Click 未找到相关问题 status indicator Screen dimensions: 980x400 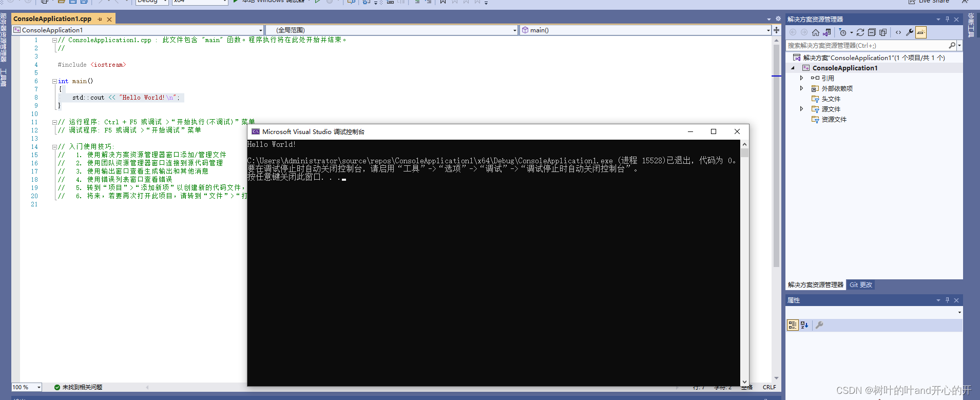pyautogui.click(x=78, y=387)
